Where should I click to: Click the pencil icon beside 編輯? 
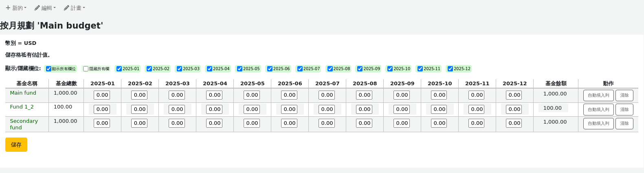tap(37, 8)
